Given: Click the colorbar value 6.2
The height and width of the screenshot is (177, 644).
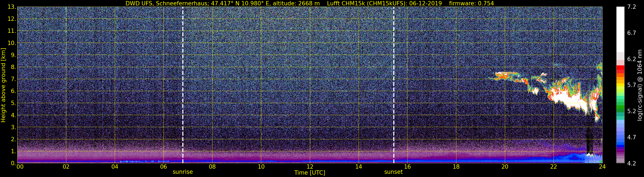Looking at the screenshot, I should click(632, 59).
